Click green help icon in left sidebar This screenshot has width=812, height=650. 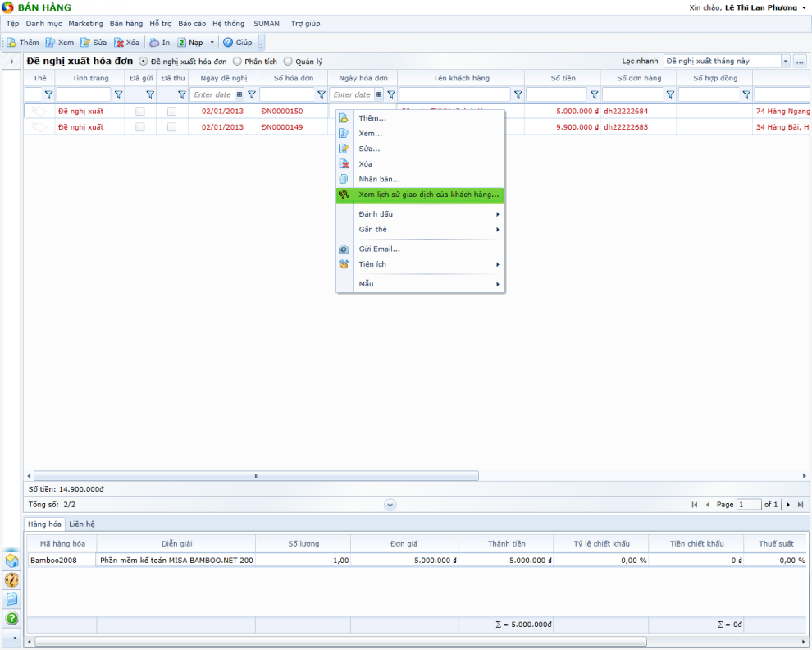click(x=12, y=619)
